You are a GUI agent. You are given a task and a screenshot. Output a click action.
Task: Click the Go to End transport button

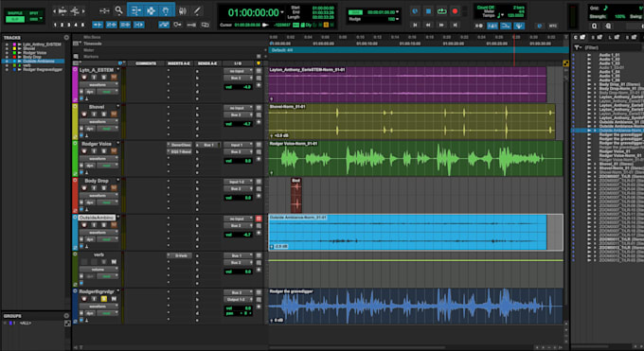(455, 25)
